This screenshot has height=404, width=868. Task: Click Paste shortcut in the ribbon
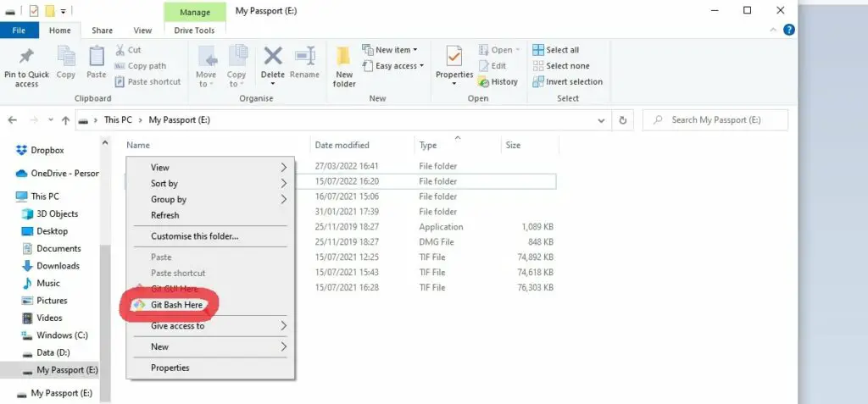(147, 81)
